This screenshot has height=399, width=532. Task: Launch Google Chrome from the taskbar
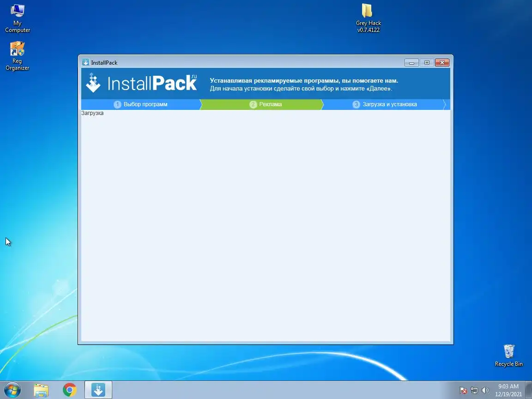pos(70,390)
